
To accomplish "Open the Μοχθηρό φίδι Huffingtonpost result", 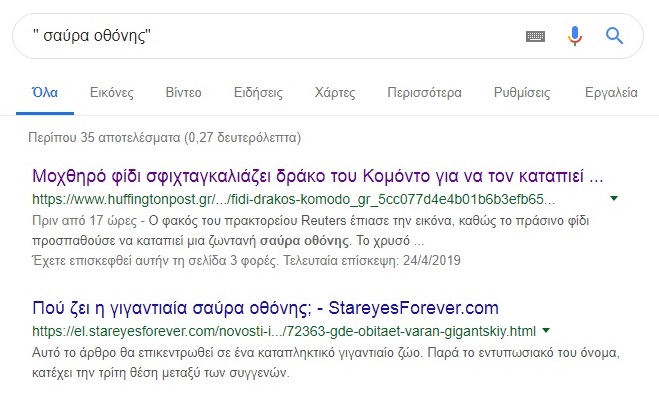I will coord(318,176).
